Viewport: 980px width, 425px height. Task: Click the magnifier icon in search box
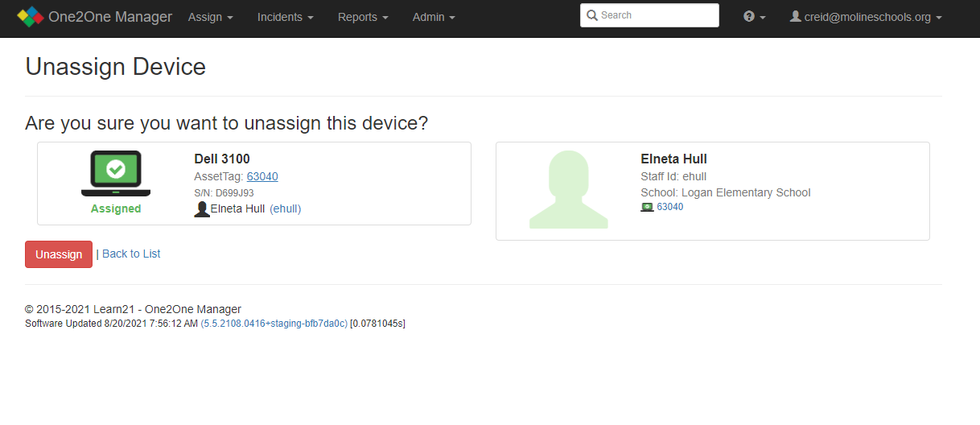[x=592, y=15]
